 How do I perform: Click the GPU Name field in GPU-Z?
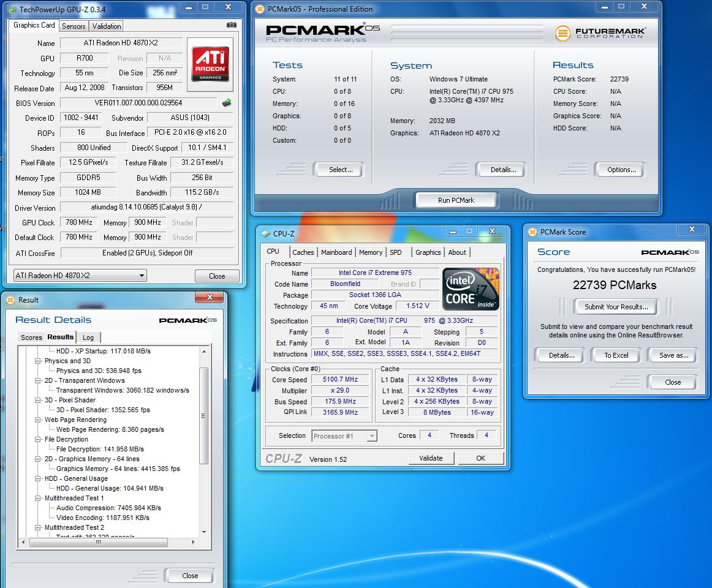pyautogui.click(x=121, y=43)
